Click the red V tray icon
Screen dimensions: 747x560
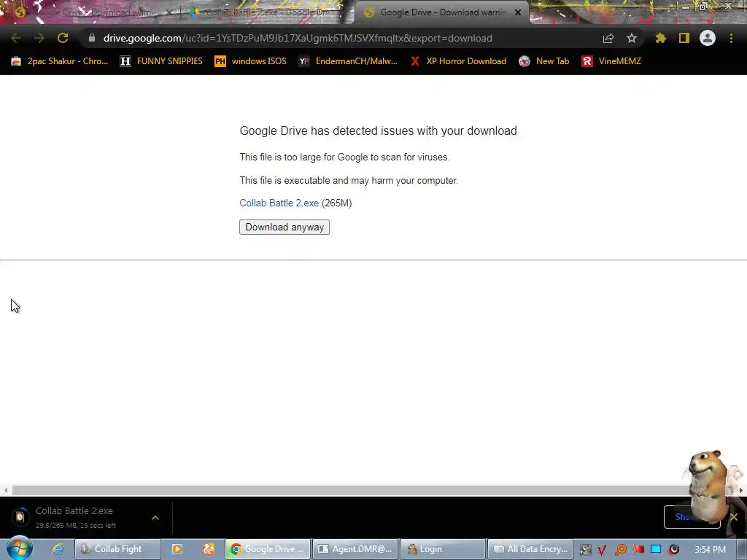(x=602, y=550)
